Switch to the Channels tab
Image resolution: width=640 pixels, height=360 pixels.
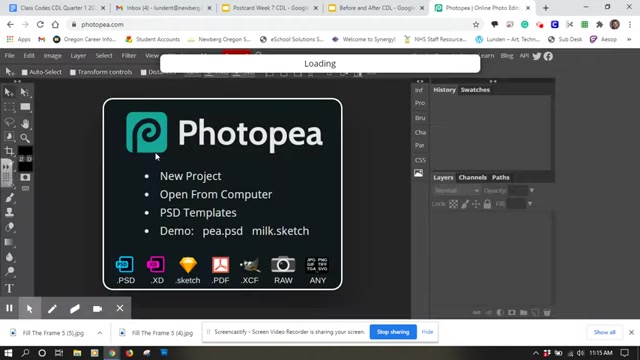click(x=472, y=178)
